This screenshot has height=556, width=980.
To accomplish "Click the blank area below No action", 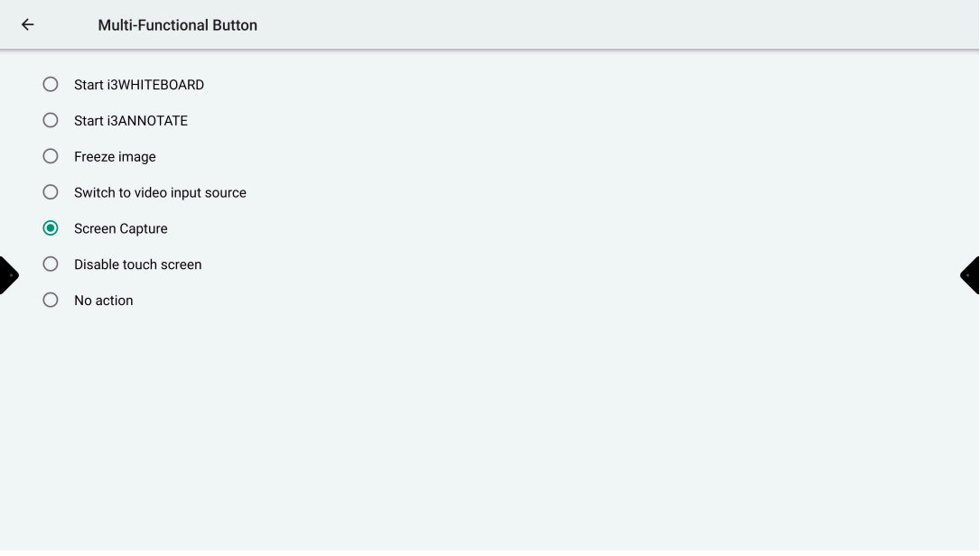I will 488,424.
